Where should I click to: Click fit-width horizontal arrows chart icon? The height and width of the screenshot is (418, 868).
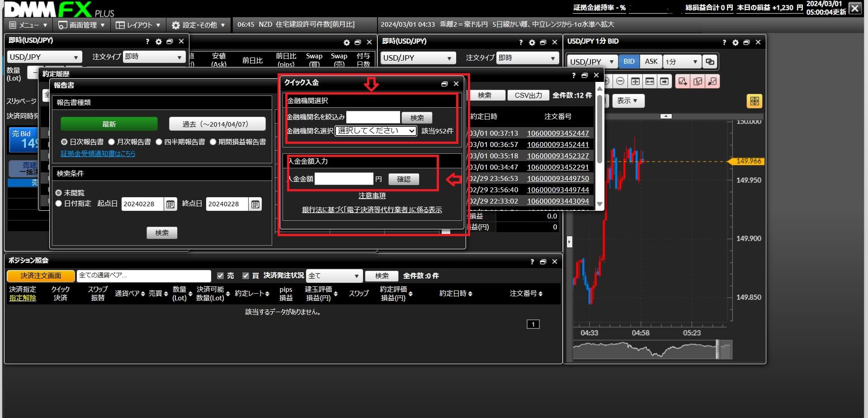click(650, 81)
